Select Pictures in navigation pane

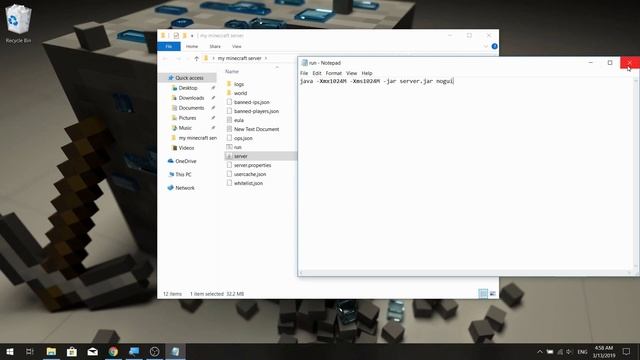[x=187, y=118]
